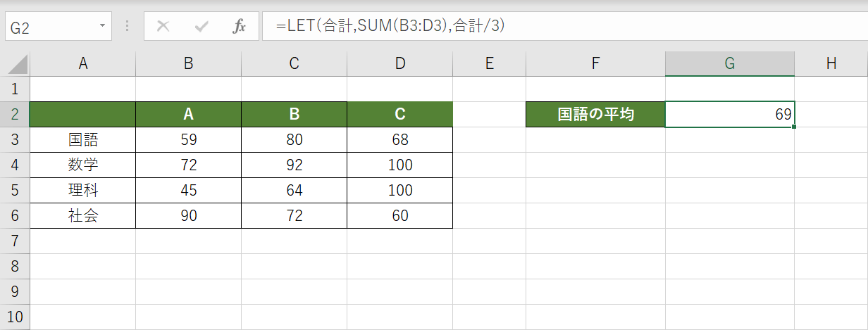Select cell G2 showing 69
Screen dimensions: 868x330
729,115
